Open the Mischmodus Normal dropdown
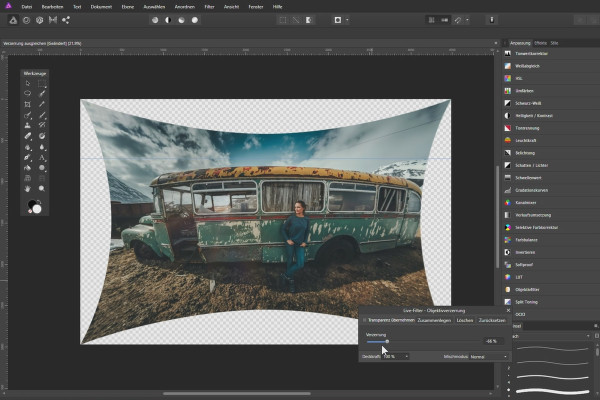The image size is (600, 400). [x=489, y=356]
